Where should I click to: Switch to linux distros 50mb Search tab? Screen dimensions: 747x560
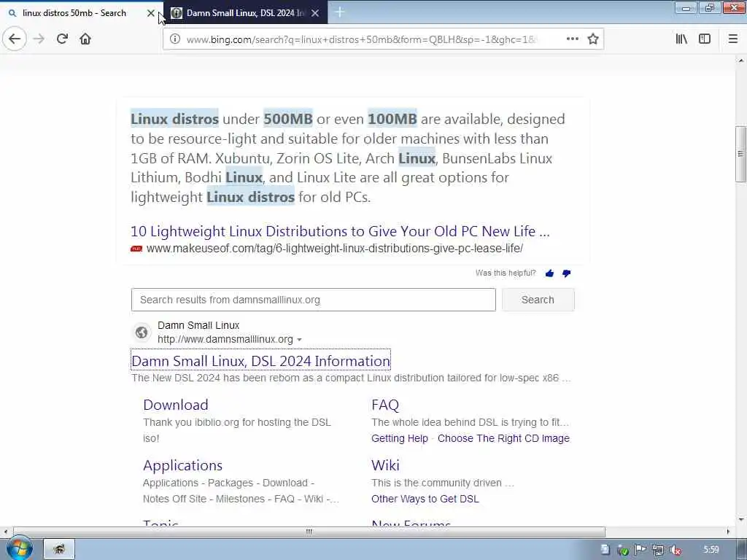pos(74,13)
